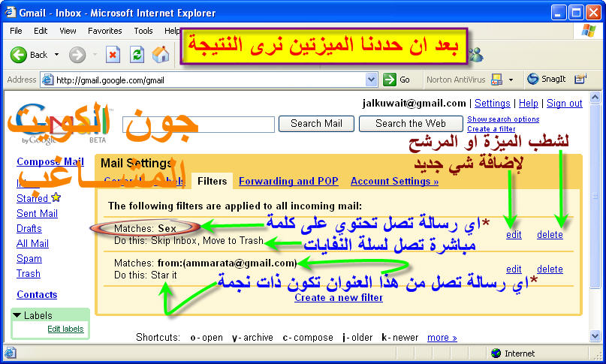Click the SnagIt window options icon
Viewport: 606px width, 364px height.
[x=580, y=79]
